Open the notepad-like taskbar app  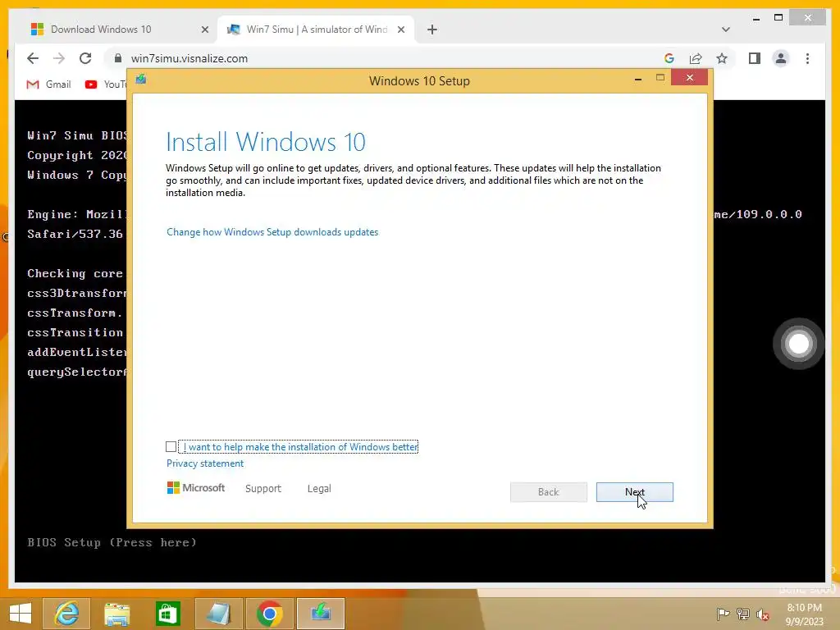point(218,614)
